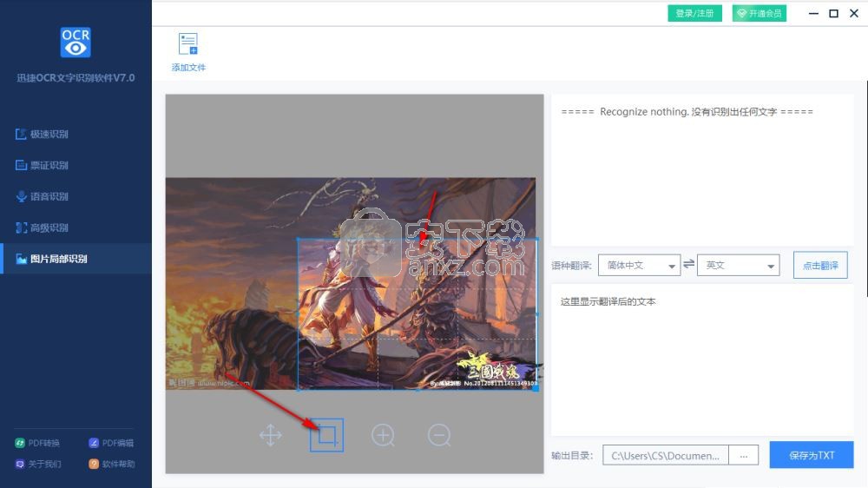Click the 开通会员 button

(759, 13)
